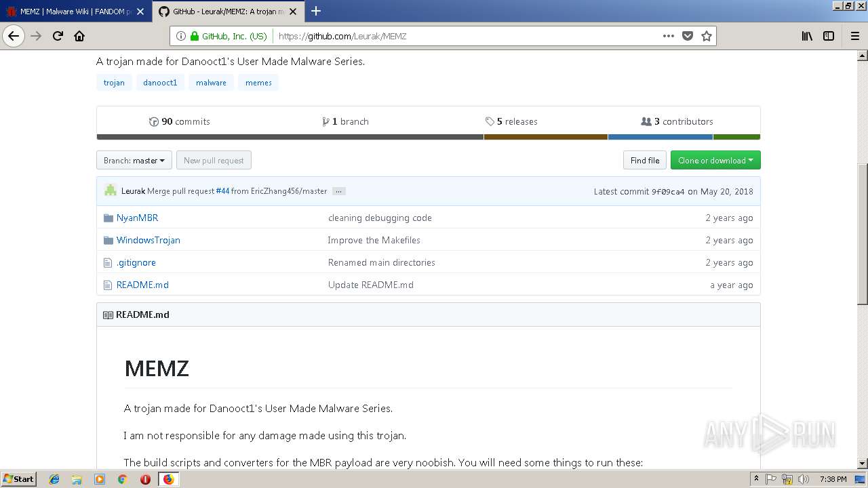Open the README.md file
The height and width of the screenshot is (488, 868).
point(142,285)
